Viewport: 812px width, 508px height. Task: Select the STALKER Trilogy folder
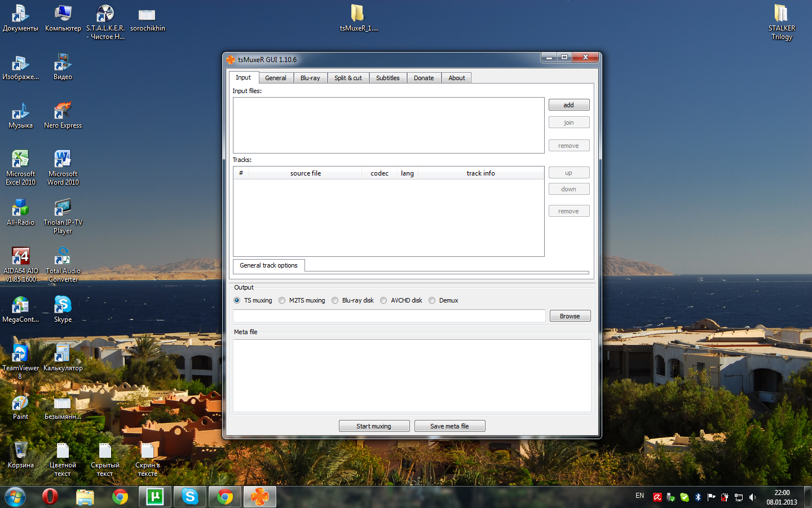pos(782,23)
